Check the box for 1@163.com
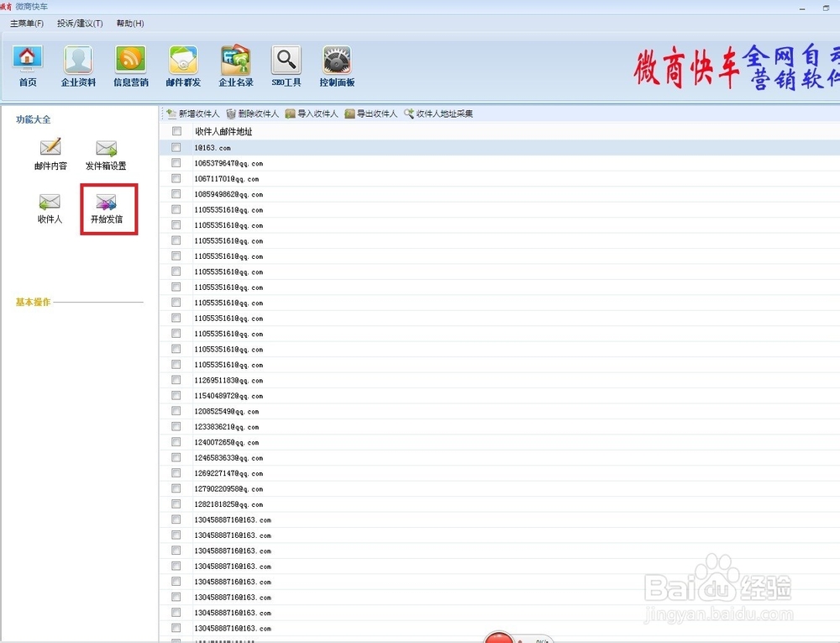 [176, 147]
